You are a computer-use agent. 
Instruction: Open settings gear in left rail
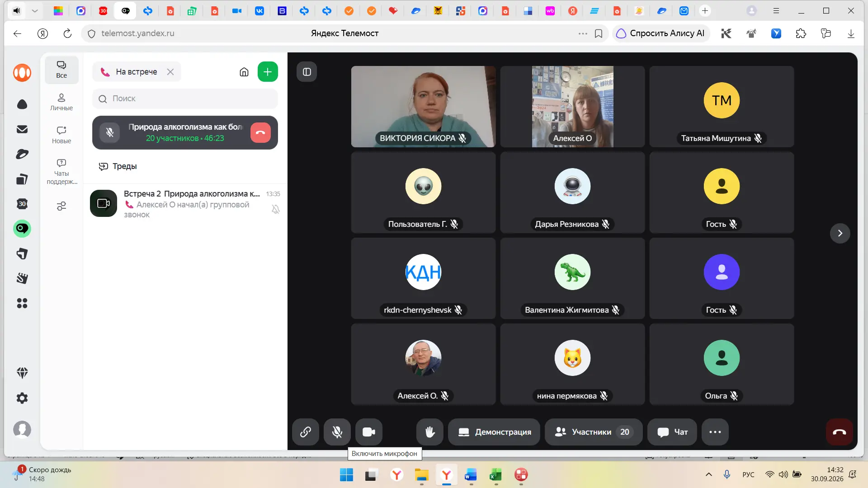pos(22,398)
